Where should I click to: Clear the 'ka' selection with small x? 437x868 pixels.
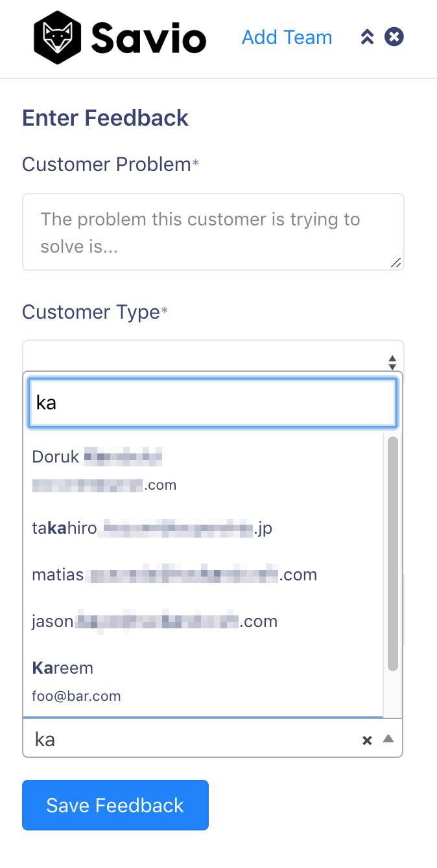367,740
